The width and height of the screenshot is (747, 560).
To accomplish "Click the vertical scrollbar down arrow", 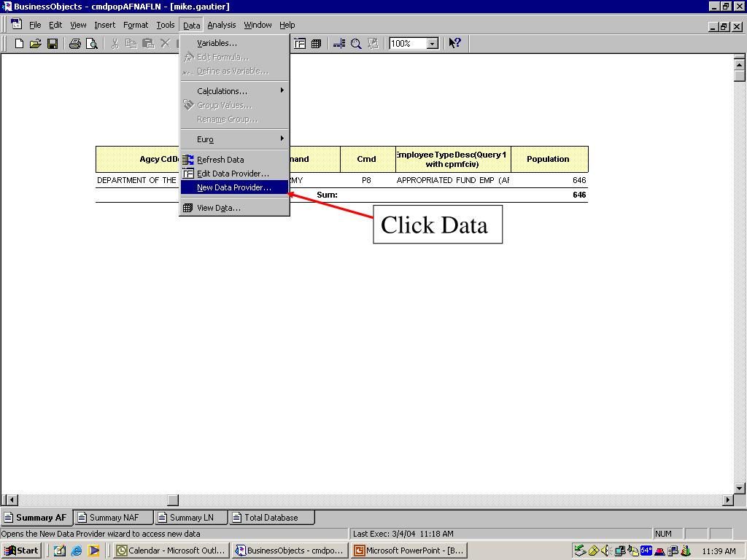I will tap(739, 489).
